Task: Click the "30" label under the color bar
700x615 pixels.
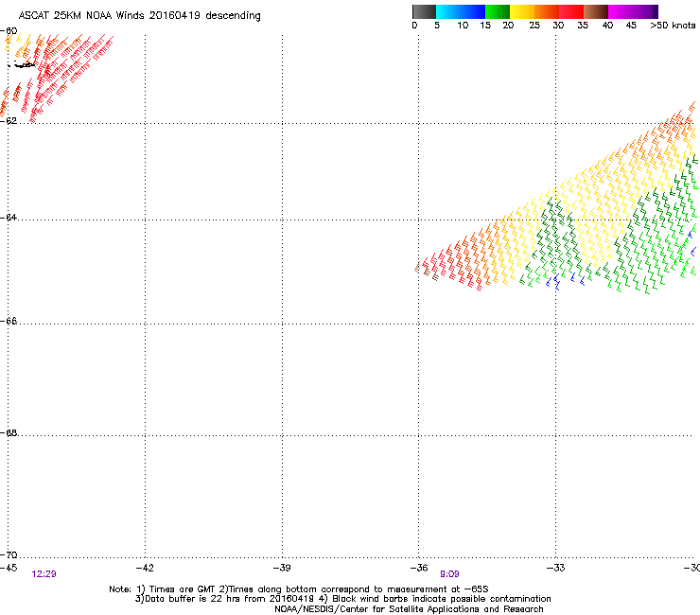Action: [x=558, y=26]
